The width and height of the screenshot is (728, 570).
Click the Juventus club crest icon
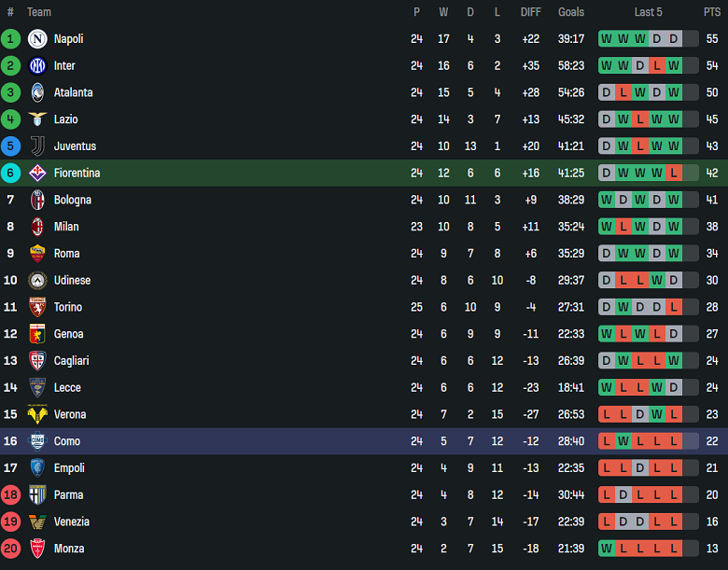click(x=37, y=146)
